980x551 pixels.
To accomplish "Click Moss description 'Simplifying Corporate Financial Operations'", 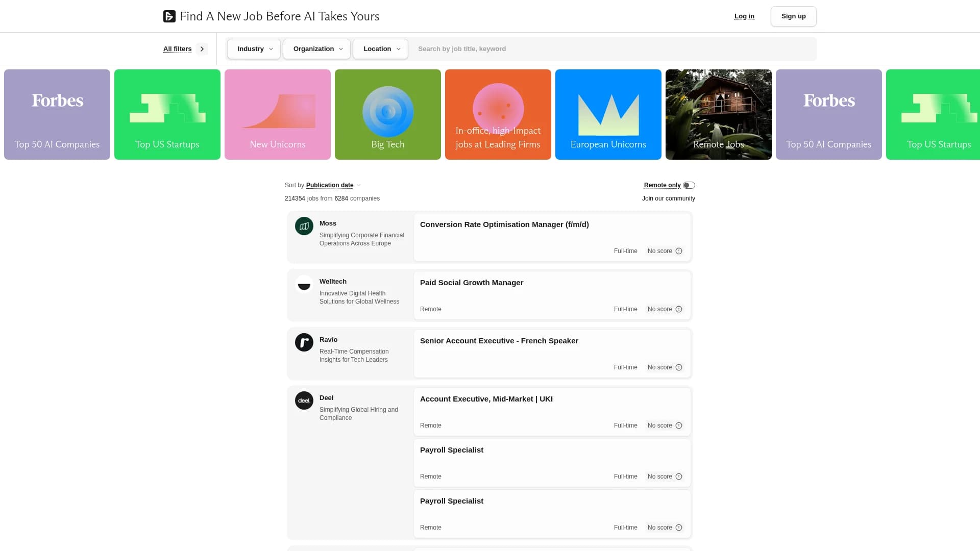I will (362, 239).
